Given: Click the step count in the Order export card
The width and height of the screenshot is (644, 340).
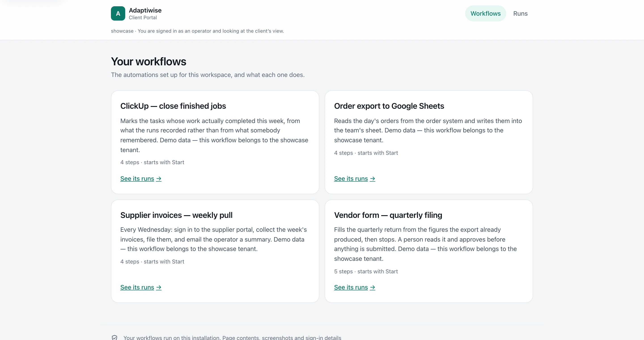Looking at the screenshot, I should pos(366,153).
